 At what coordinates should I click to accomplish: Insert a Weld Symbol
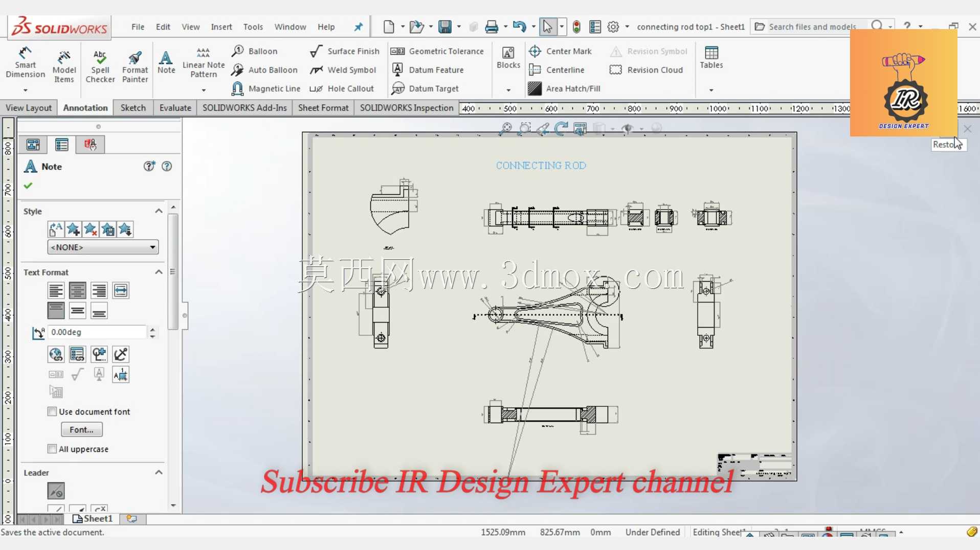(343, 70)
